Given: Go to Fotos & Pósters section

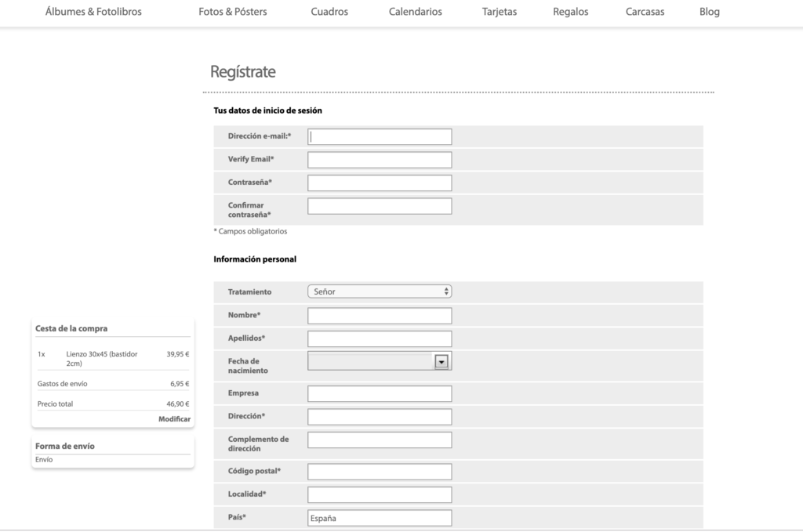Looking at the screenshot, I should [x=232, y=11].
